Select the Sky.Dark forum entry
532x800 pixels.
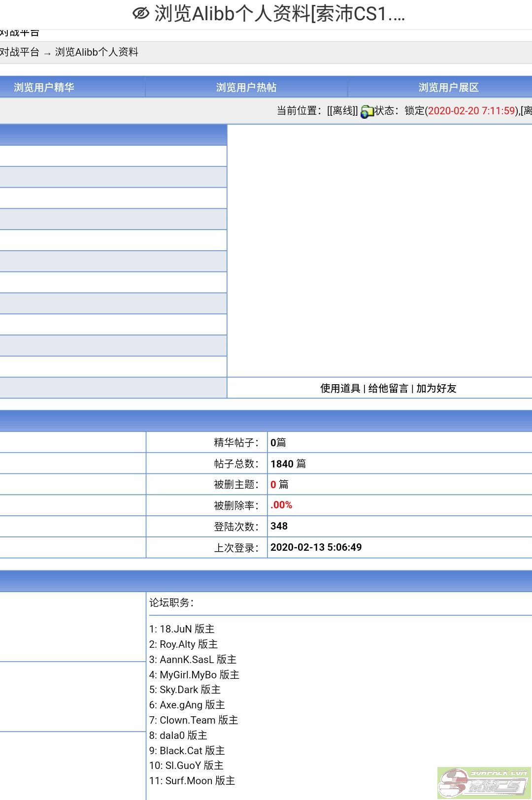pos(179,690)
